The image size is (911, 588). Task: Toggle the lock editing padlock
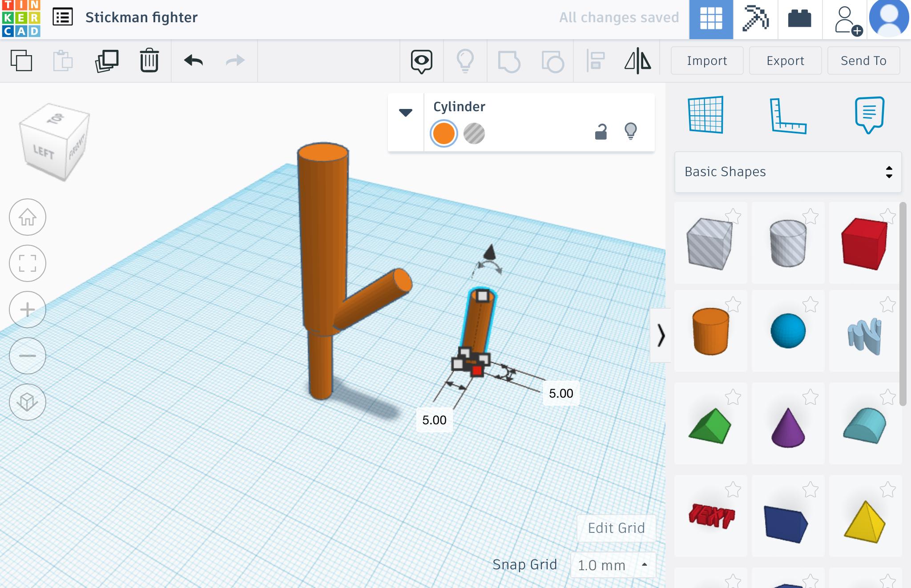(x=601, y=132)
